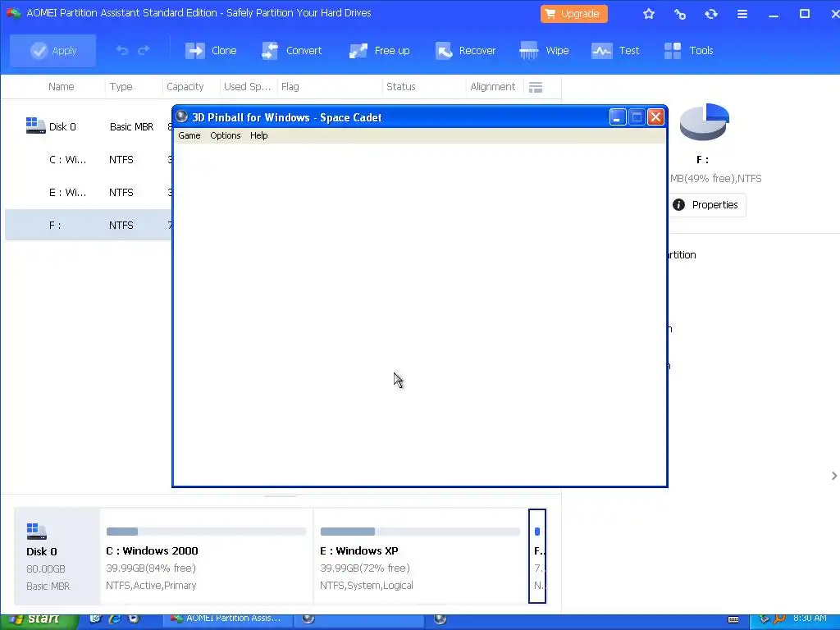
Task: Select the F: partition block in the disk map
Action: (537, 556)
